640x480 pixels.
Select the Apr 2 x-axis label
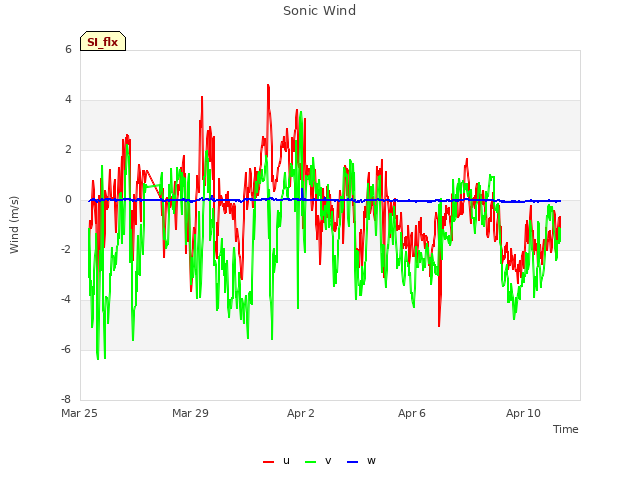click(301, 413)
